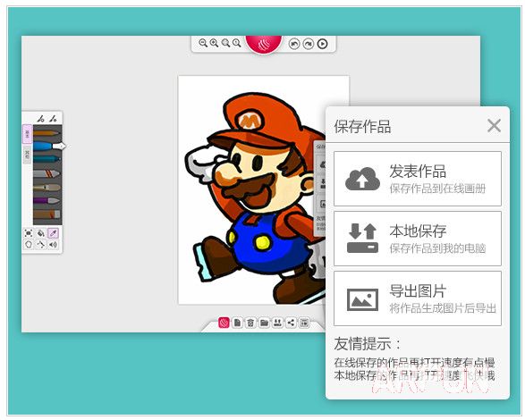Click the export picture frame icon
Viewport: 525px width, 420px height.
362,299
